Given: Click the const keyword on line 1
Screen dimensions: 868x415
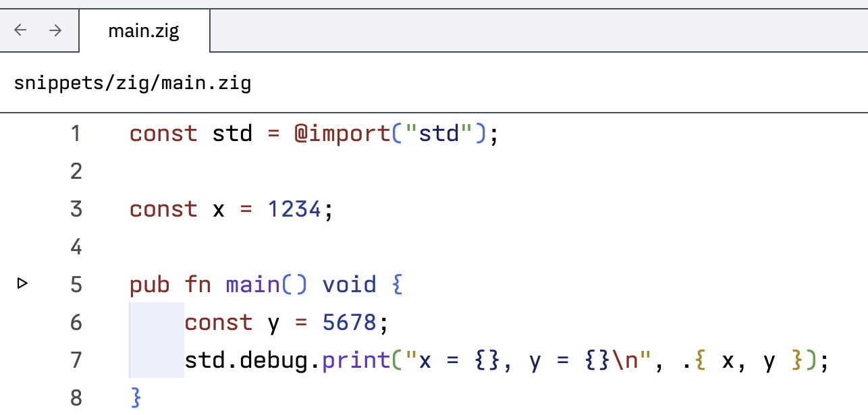Looking at the screenshot, I should tap(163, 134).
